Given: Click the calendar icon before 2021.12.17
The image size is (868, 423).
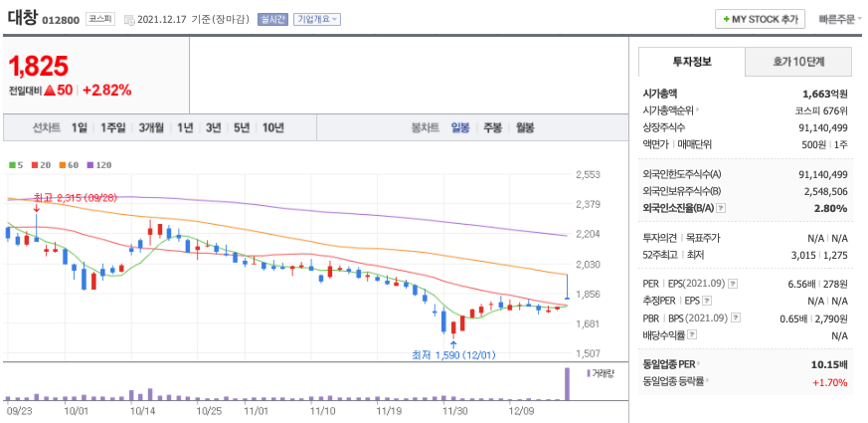Looking at the screenshot, I should [129, 20].
